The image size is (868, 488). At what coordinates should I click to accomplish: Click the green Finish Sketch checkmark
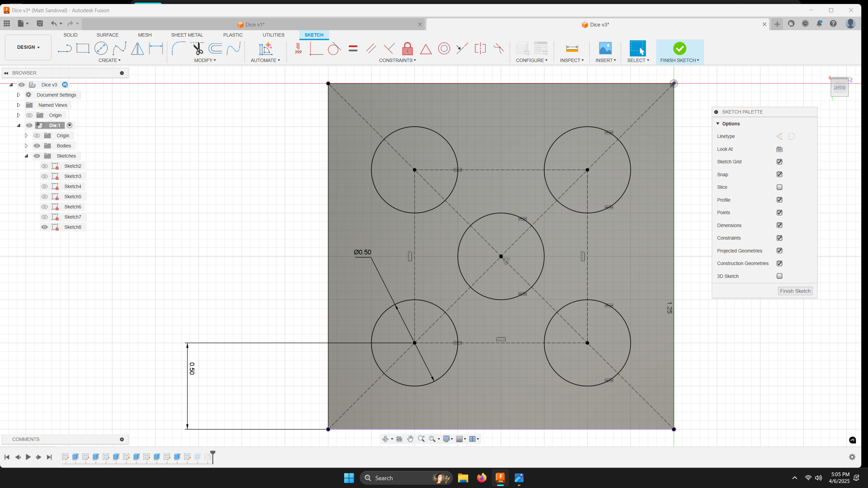679,48
